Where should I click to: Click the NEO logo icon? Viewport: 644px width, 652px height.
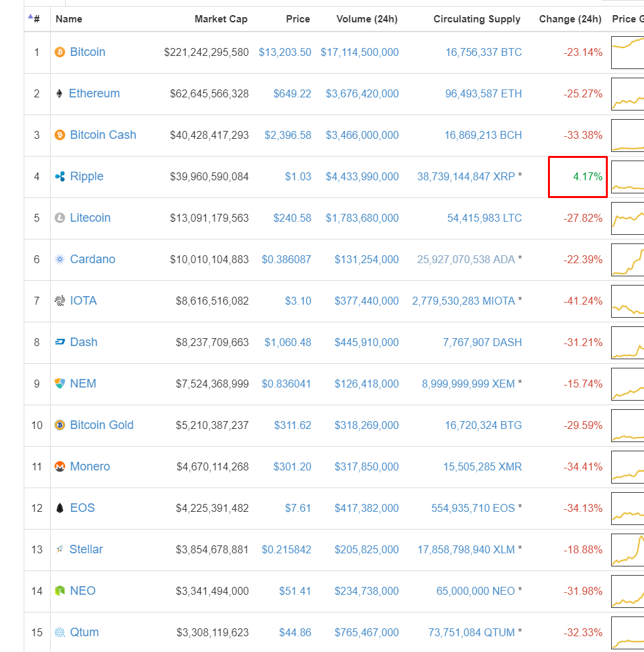60,591
